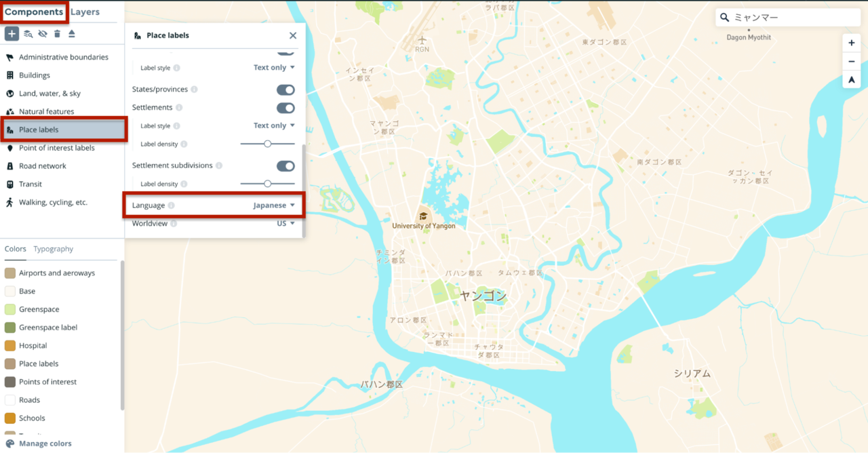Select the Place labels component
868x453 pixels.
[64, 130]
